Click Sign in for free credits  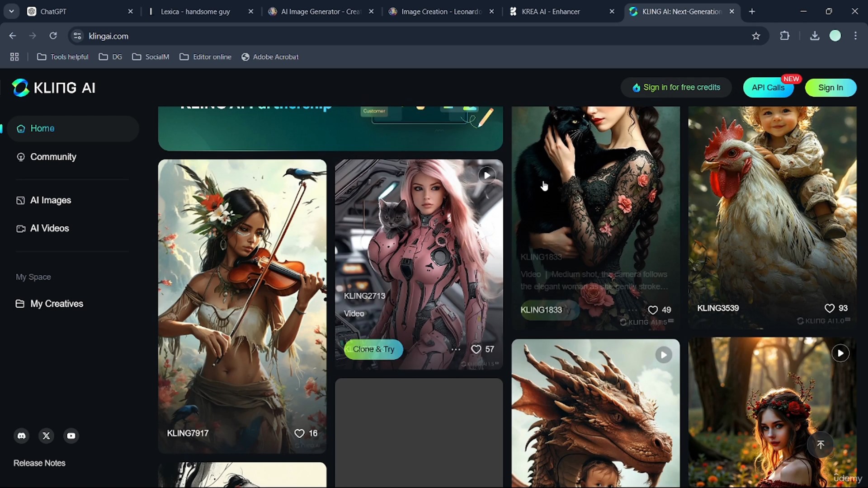(676, 88)
